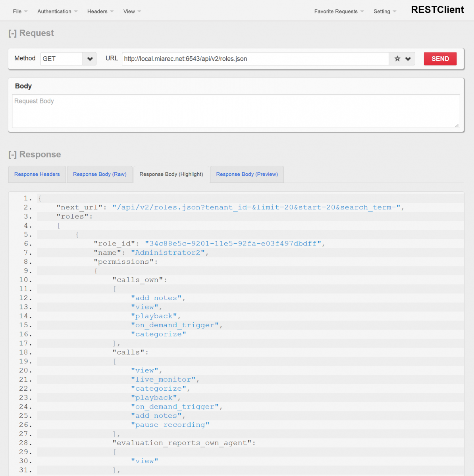Switch to Response Body (Raw) tab
Image resolution: width=474 pixels, height=476 pixels.
coord(100,174)
